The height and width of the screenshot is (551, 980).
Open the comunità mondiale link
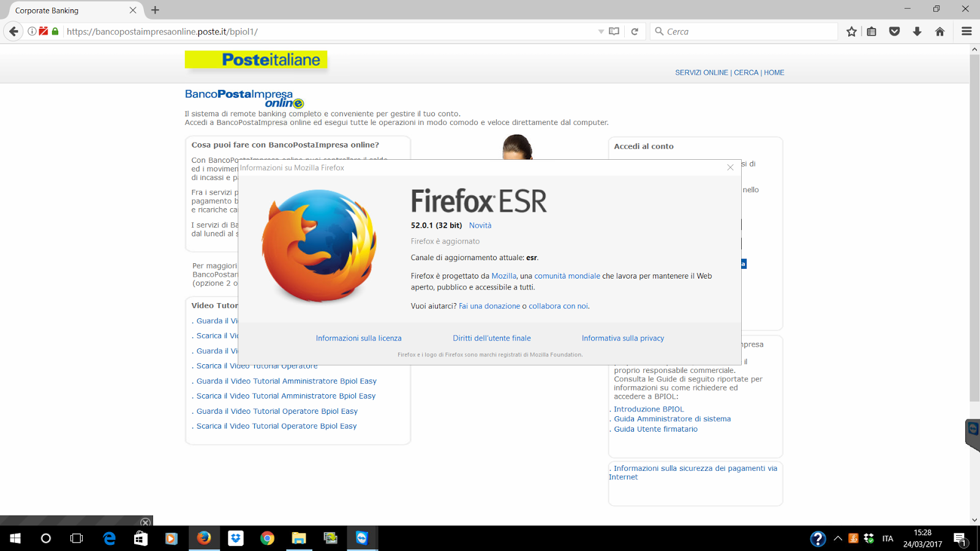[567, 276]
